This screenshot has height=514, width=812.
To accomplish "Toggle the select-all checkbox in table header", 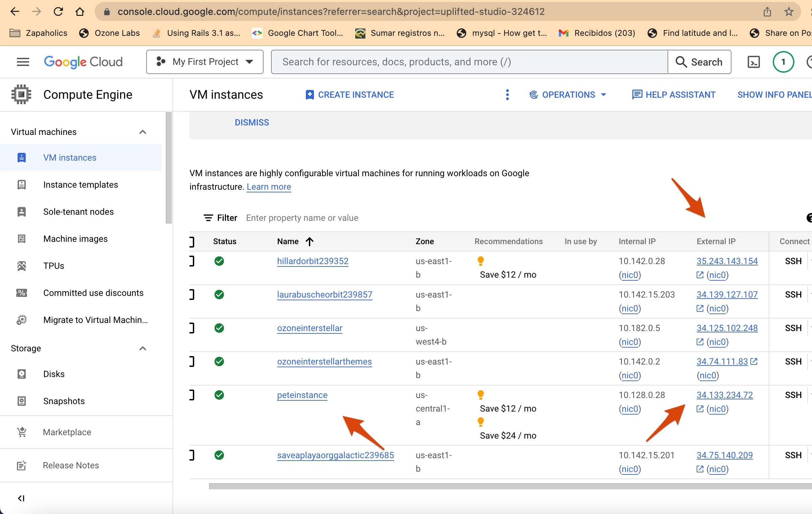I will (x=191, y=241).
